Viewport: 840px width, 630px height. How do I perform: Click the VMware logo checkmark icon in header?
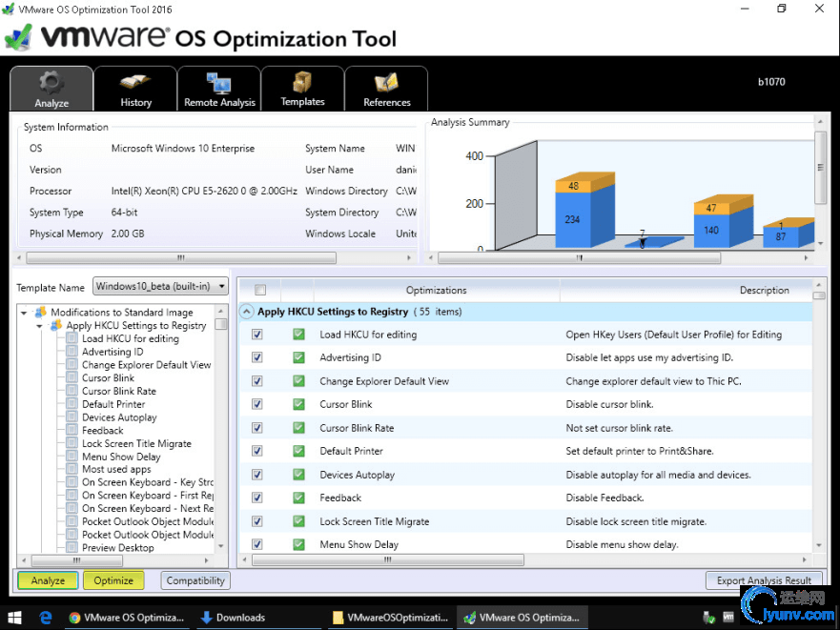coord(18,37)
